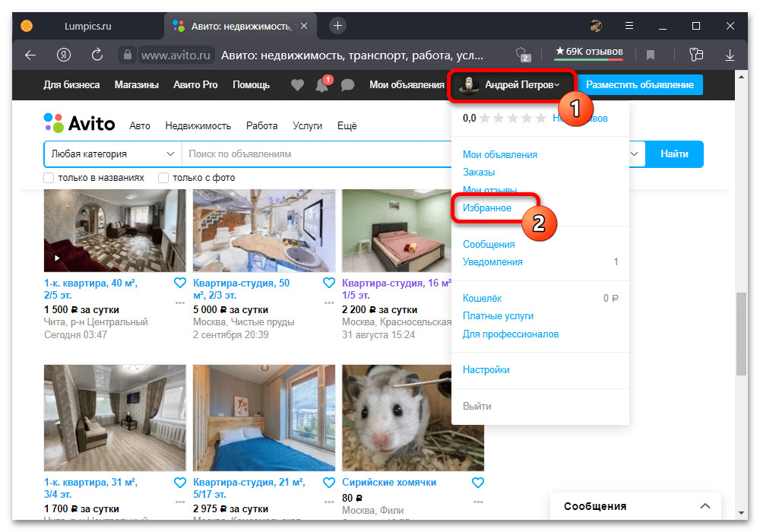Open notifications bell icon
This screenshot has width=760, height=532.
pos(322,85)
